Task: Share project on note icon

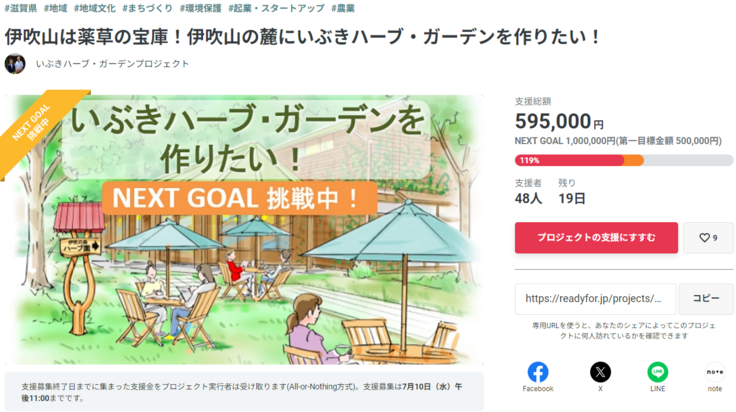Action: tap(714, 372)
